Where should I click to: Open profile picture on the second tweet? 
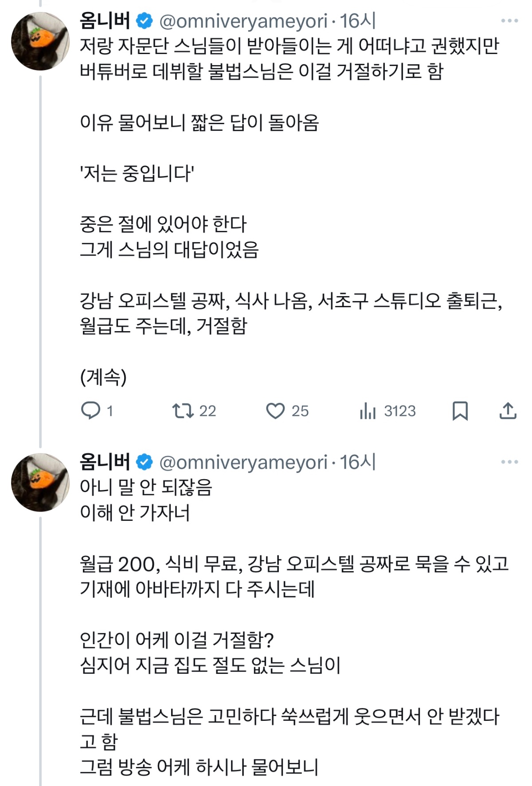40,482
